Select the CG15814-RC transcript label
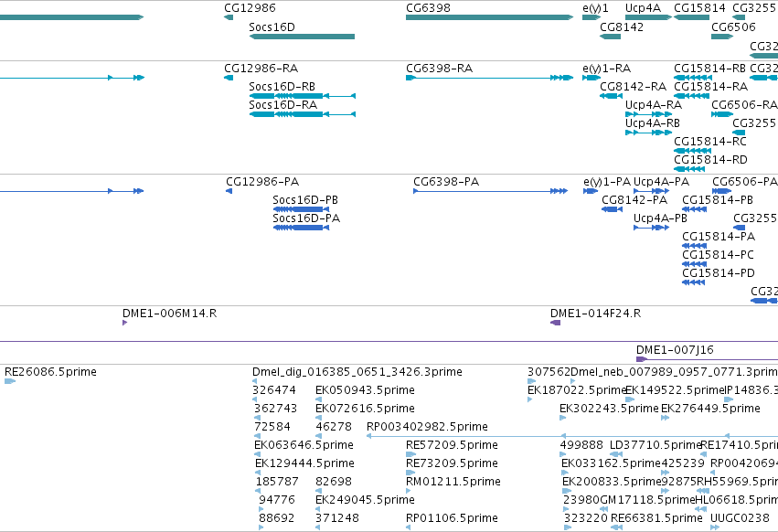This screenshot has height=532, width=778. (710, 142)
